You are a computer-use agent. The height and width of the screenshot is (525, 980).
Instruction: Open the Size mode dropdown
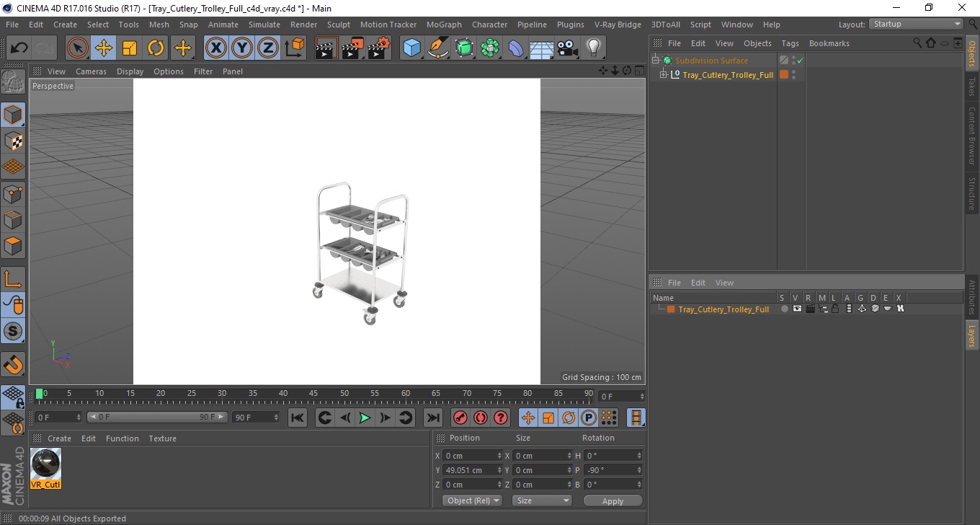click(542, 500)
